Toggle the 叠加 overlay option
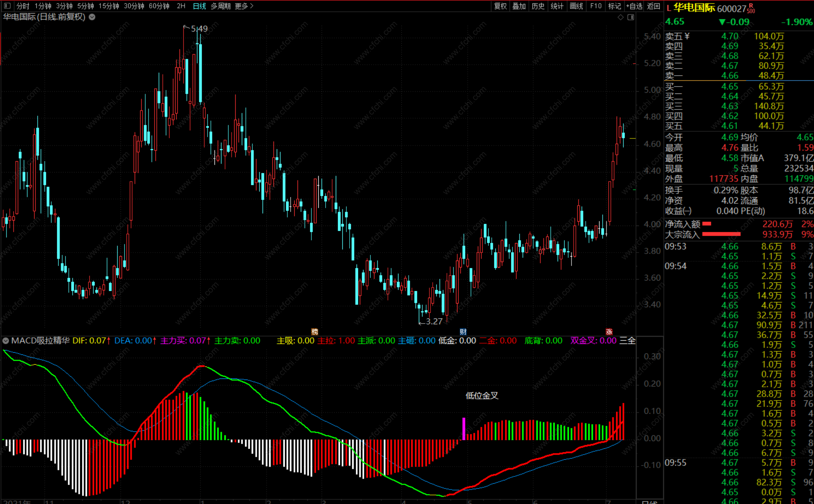 tap(519, 6)
